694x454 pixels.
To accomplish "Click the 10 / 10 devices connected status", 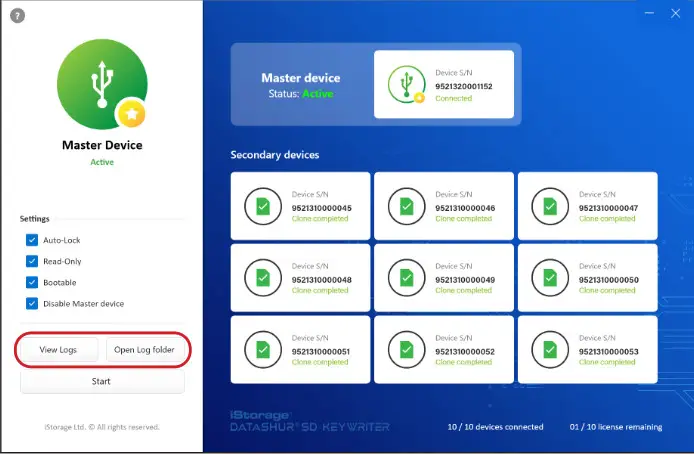I will [495, 427].
